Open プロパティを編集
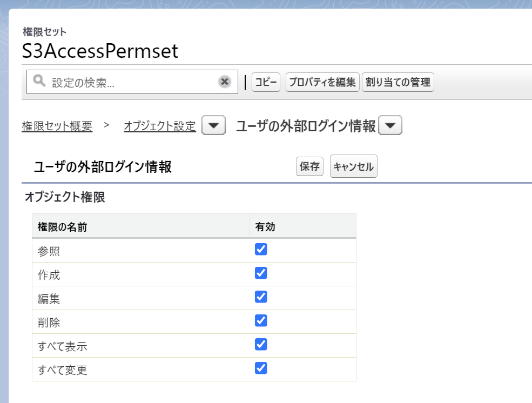Viewport: 532px width, 403px height. [322, 82]
